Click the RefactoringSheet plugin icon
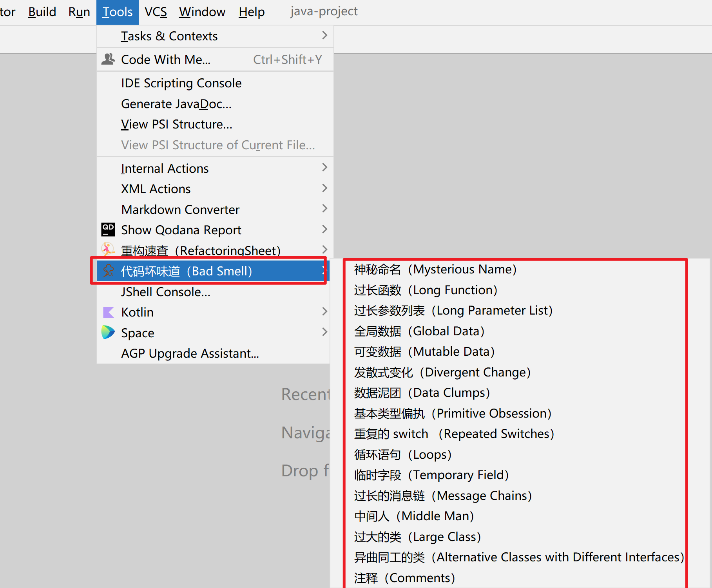The width and height of the screenshot is (712, 588). pos(108,250)
